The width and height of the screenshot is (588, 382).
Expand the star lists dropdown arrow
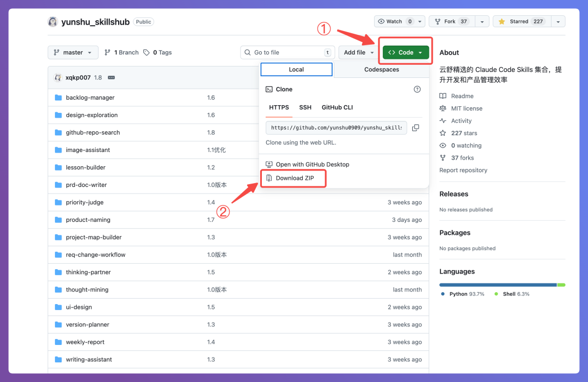pyautogui.click(x=558, y=22)
